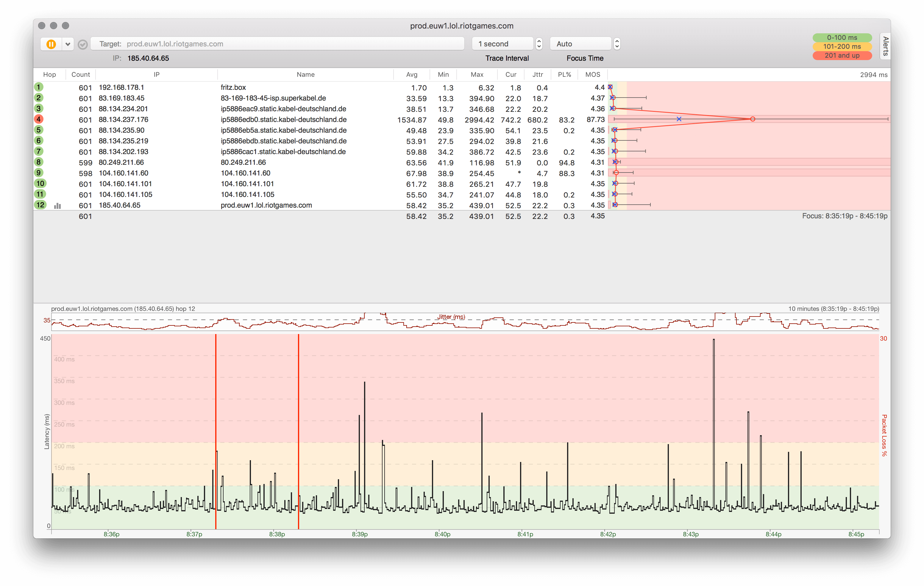Select hop 3 green badge
Image resolution: width=924 pixels, height=586 pixels.
pos(39,109)
